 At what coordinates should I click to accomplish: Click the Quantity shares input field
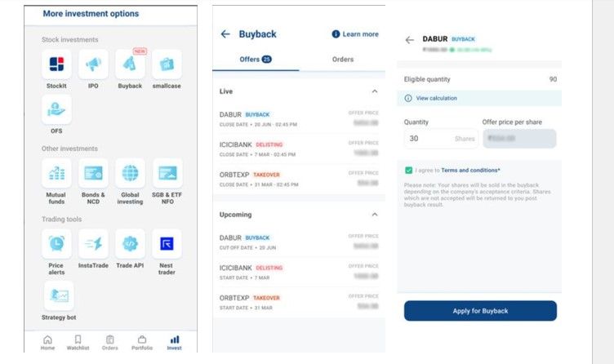coord(441,139)
